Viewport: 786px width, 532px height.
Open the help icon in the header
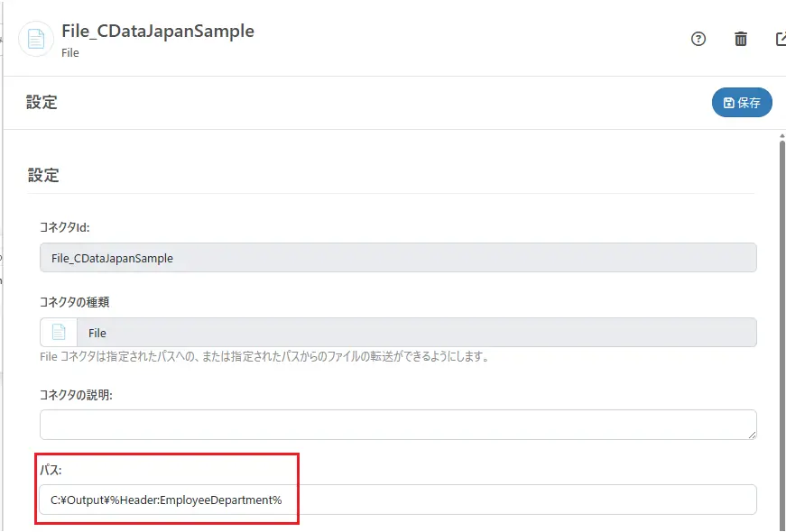(x=698, y=39)
